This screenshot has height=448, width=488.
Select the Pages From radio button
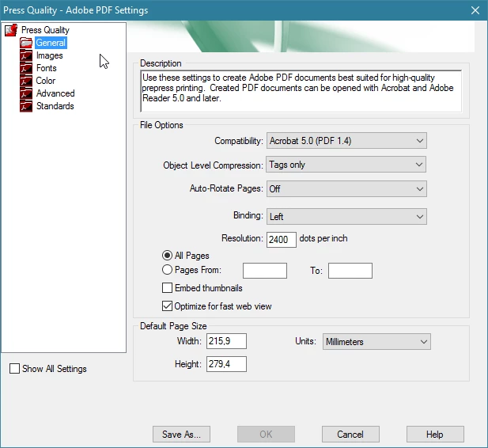click(x=167, y=269)
